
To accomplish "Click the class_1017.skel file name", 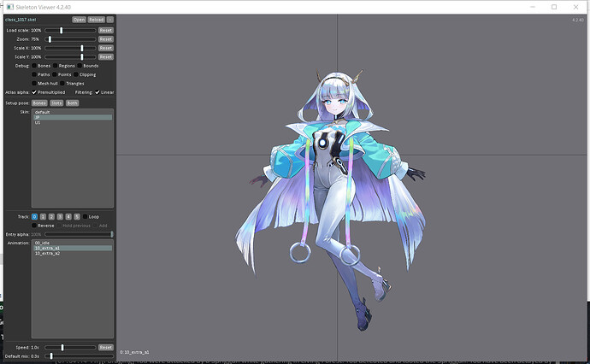I will tap(21, 20).
